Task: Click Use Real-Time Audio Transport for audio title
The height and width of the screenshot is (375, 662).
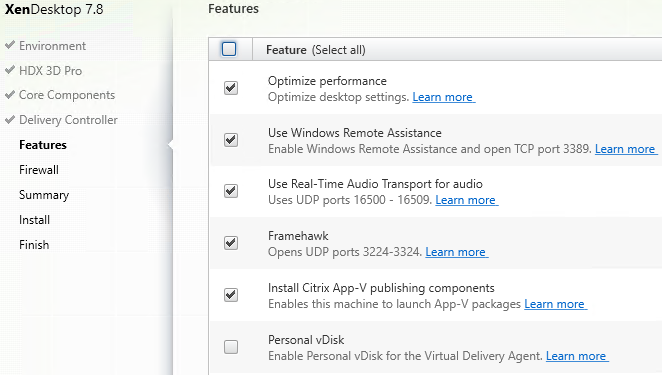Action: pos(375,184)
